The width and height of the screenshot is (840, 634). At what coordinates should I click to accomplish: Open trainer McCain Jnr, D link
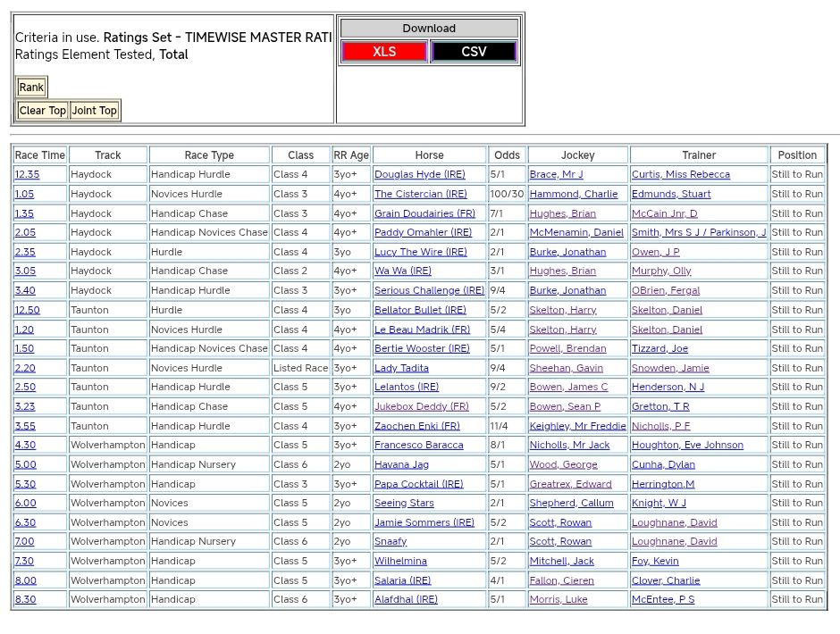pos(664,213)
